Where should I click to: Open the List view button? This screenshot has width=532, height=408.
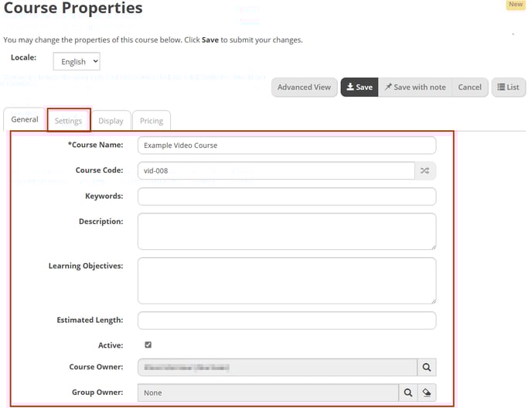point(508,87)
